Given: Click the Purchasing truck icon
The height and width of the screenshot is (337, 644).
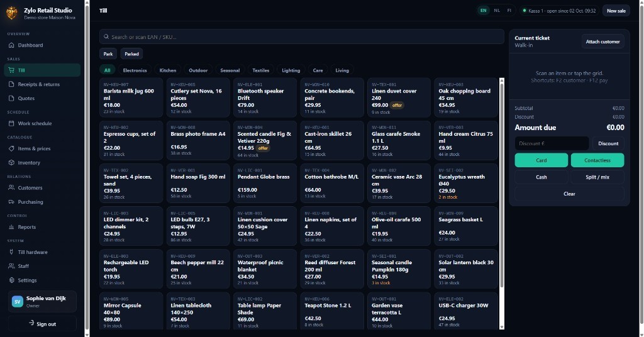Looking at the screenshot, I should (11, 202).
